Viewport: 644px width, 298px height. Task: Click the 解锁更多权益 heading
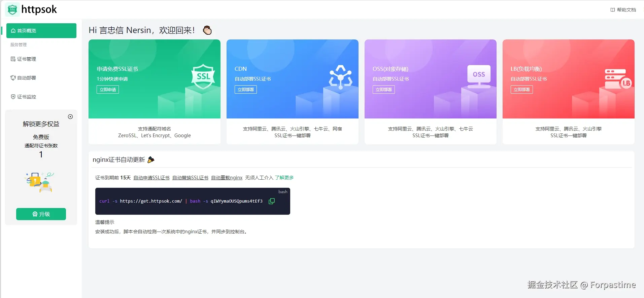41,124
